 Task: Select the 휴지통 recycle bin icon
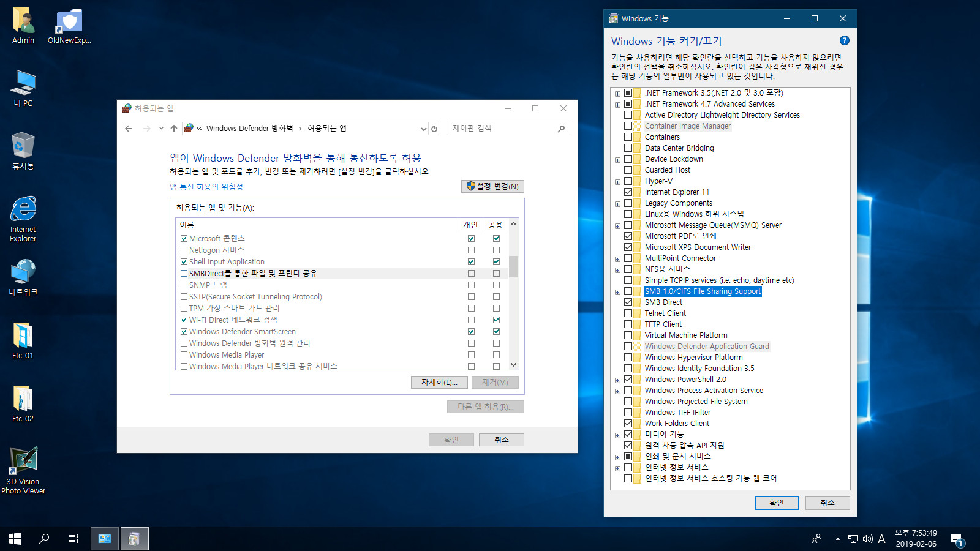click(x=23, y=152)
